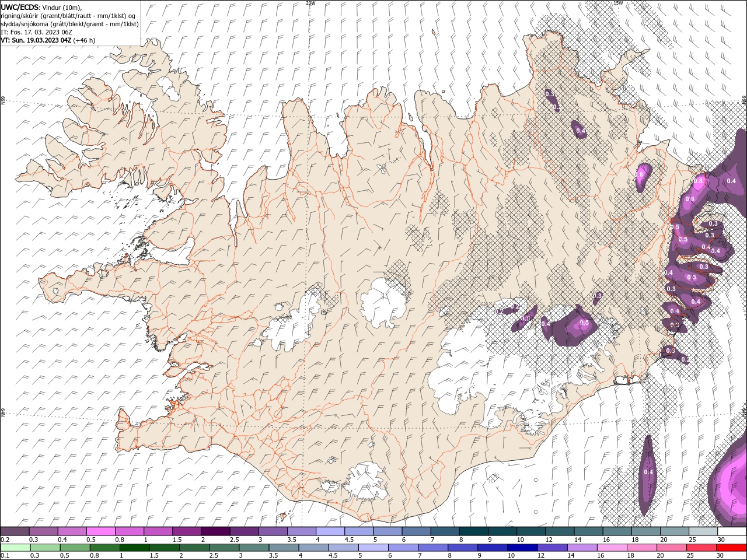Click the 'UWC/ECDS: Vindur (10m),' title line
Screen dimensions: 747x560
pyautogui.click(x=42, y=7)
